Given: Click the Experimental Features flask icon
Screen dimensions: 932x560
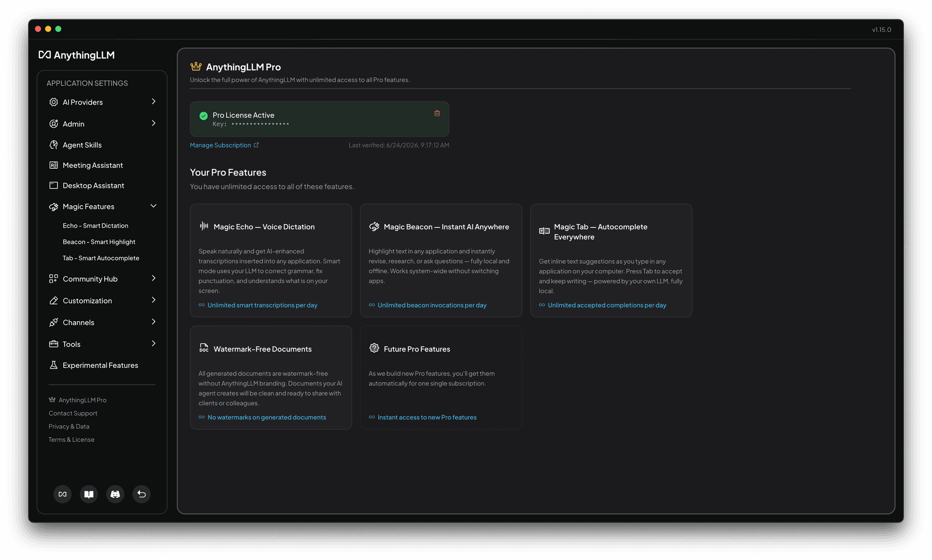Looking at the screenshot, I should 54,365.
